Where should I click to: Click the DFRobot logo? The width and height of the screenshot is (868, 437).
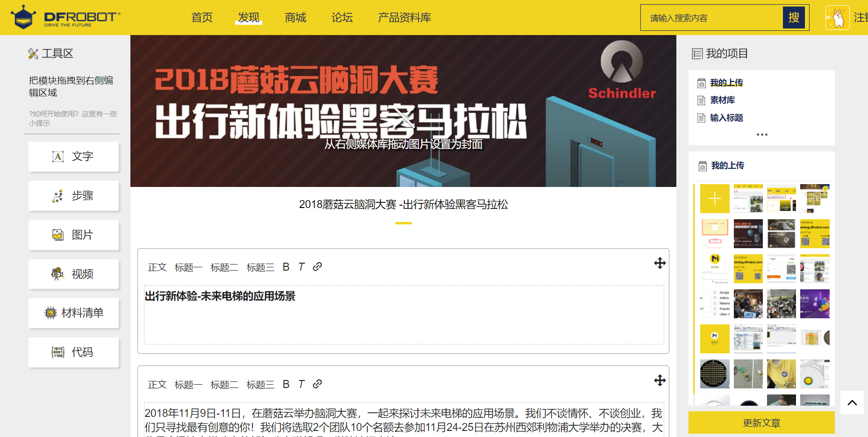pyautogui.click(x=65, y=17)
